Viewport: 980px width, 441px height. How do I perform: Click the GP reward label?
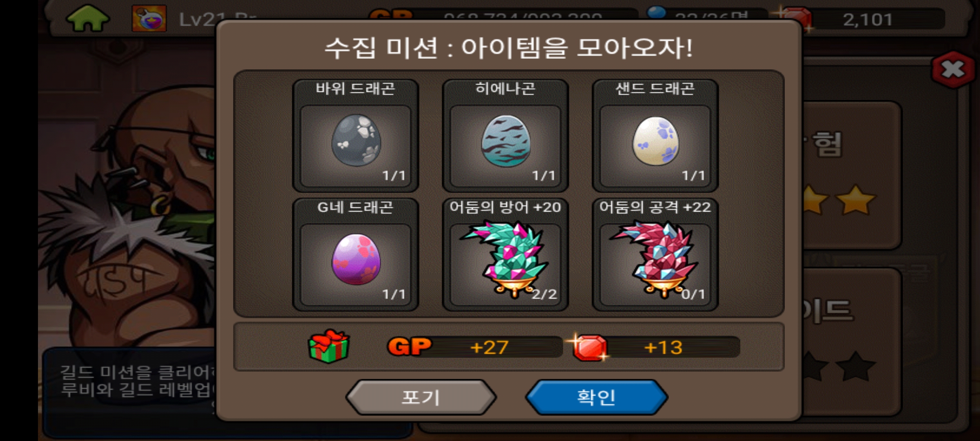409,347
